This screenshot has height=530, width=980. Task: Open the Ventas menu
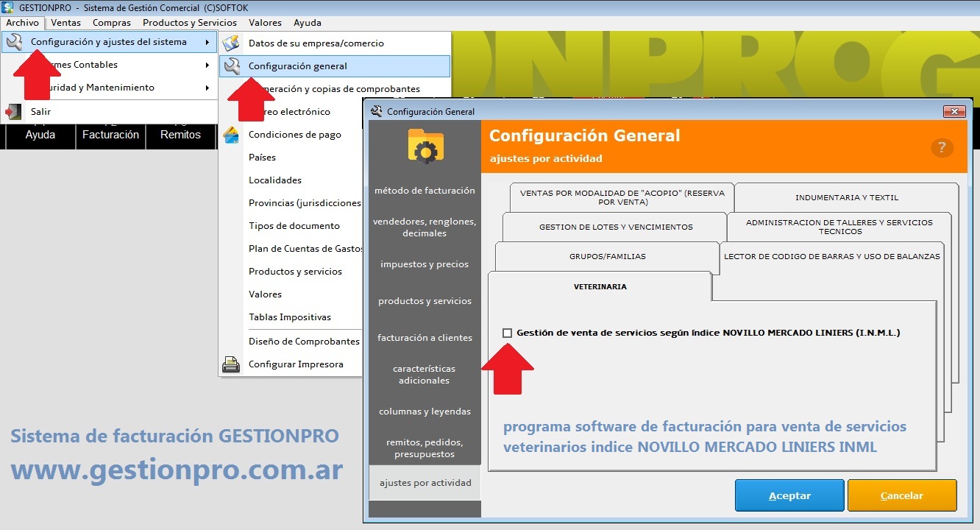(65, 23)
